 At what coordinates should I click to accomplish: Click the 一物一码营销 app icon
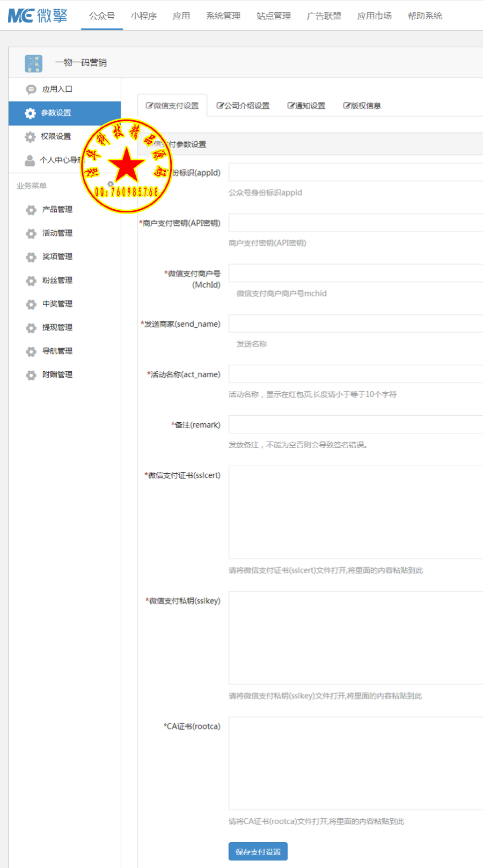coord(34,63)
